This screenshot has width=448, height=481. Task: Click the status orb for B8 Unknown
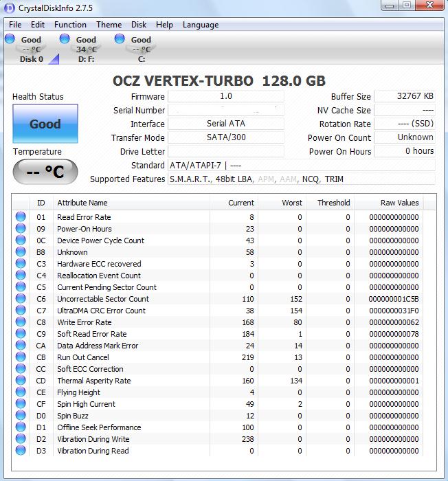(21, 251)
